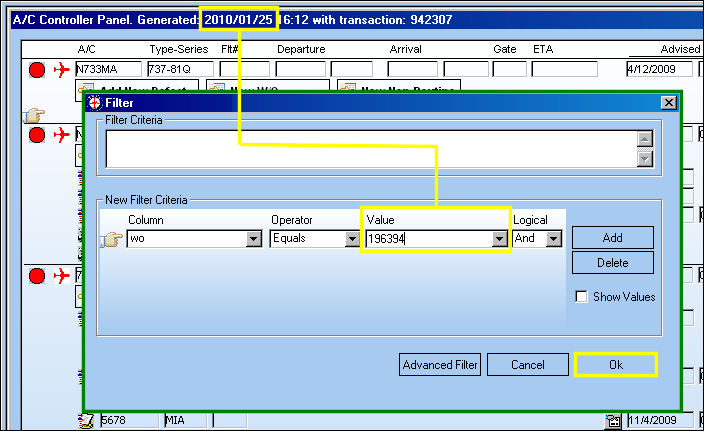The height and width of the screenshot is (431, 704).
Task: Click the calendar icon beside 11/4/2009
Action: pyautogui.click(x=613, y=421)
